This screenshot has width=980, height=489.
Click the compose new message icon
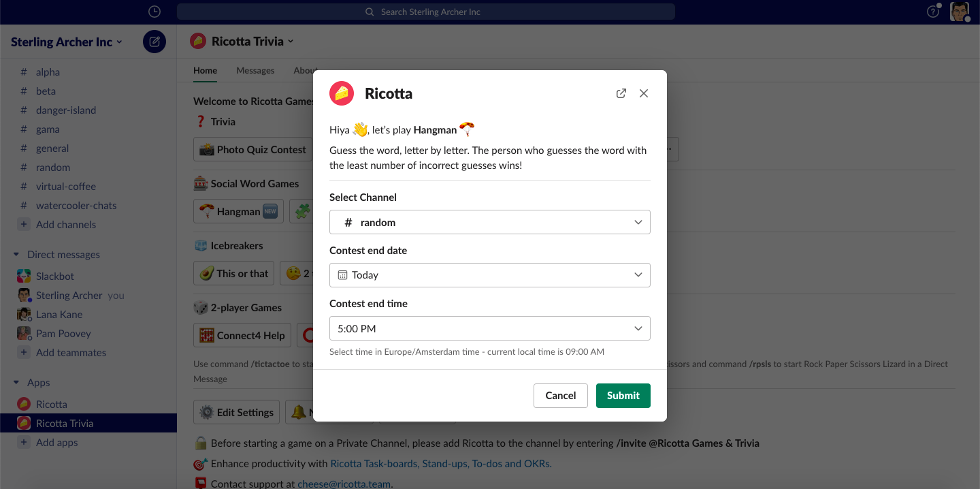pos(154,42)
